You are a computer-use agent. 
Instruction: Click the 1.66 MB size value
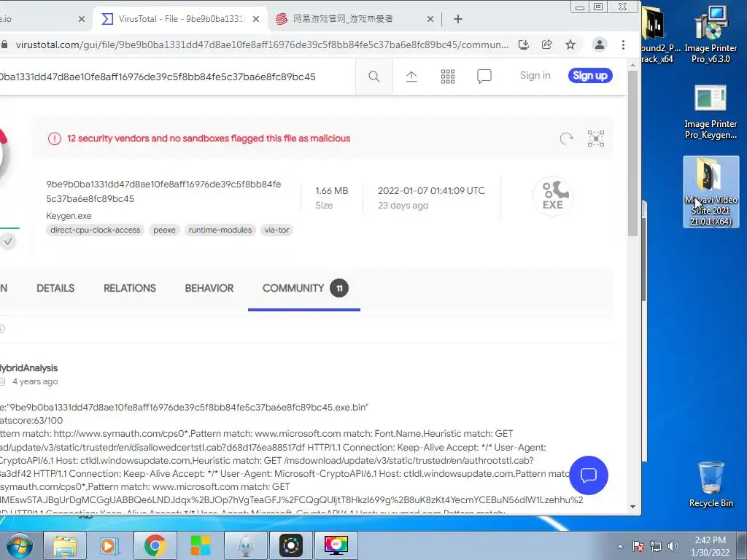click(x=332, y=190)
